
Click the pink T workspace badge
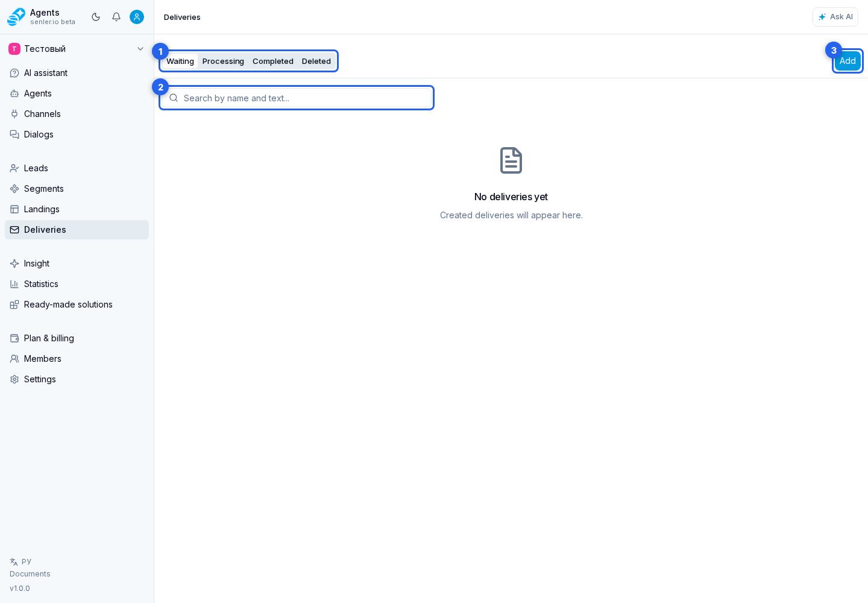14,49
